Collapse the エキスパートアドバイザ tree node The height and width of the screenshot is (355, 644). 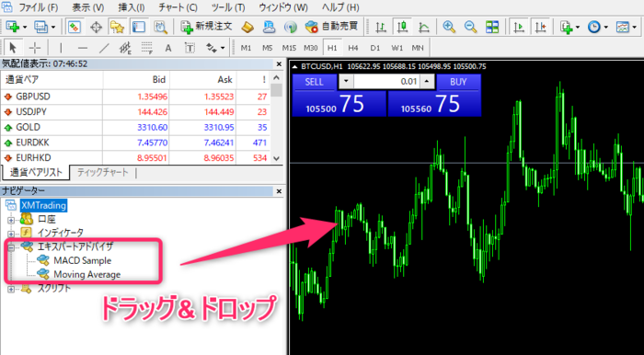click(11, 247)
